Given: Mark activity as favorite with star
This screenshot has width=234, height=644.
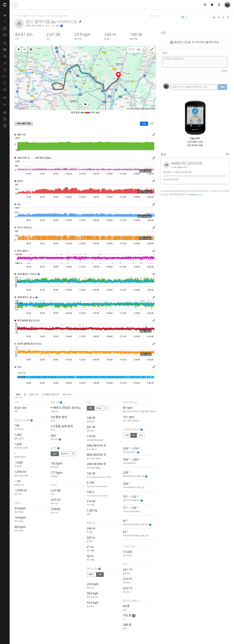Looking at the screenshot, I should 219,17.
